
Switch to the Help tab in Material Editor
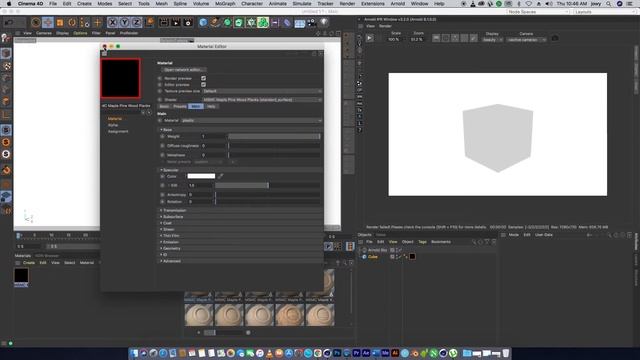click(211, 106)
